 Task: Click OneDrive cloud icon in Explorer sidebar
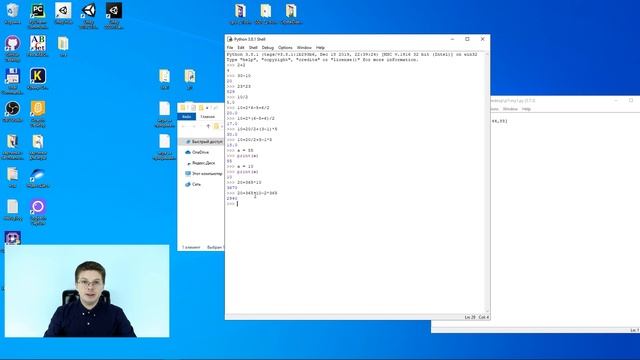(x=188, y=152)
